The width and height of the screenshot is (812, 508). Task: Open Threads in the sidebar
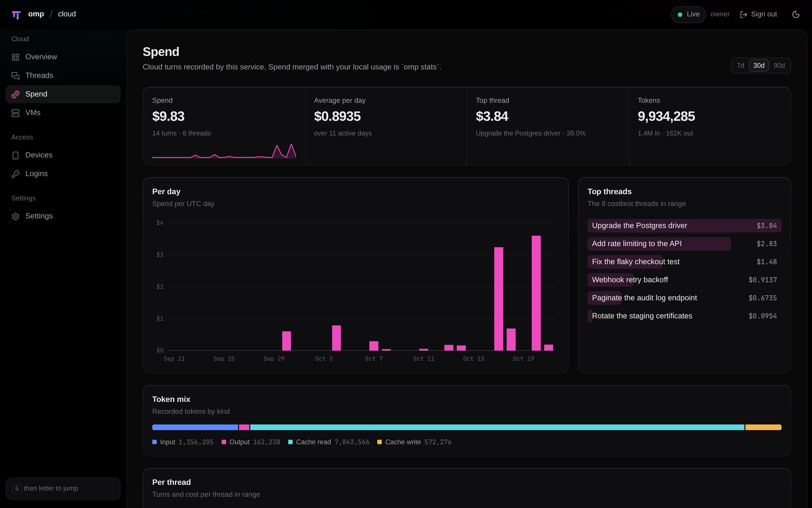click(x=63, y=76)
